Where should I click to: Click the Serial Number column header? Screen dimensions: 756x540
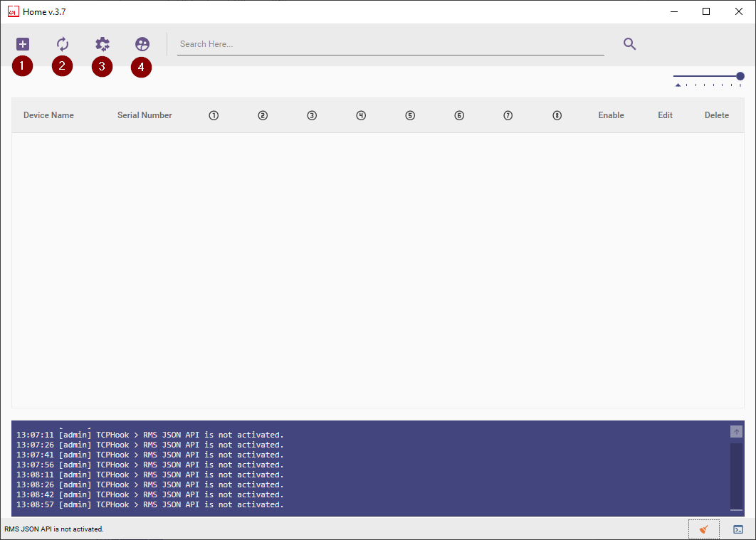coord(145,115)
